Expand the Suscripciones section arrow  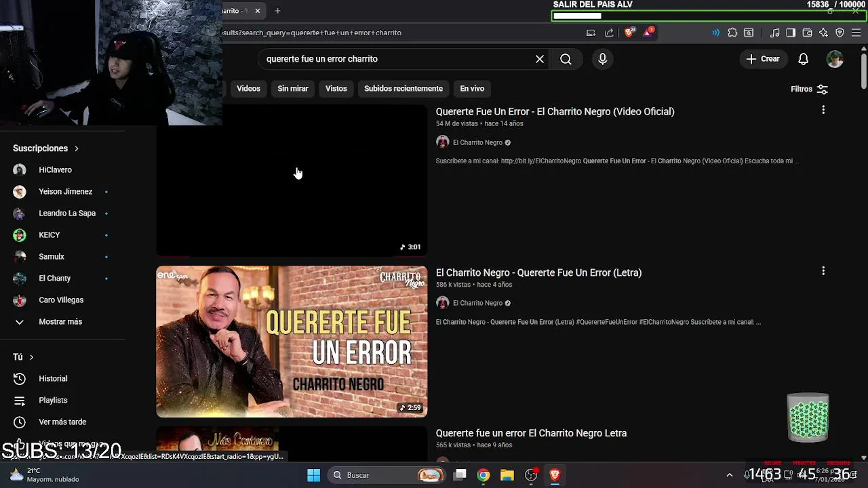point(77,148)
